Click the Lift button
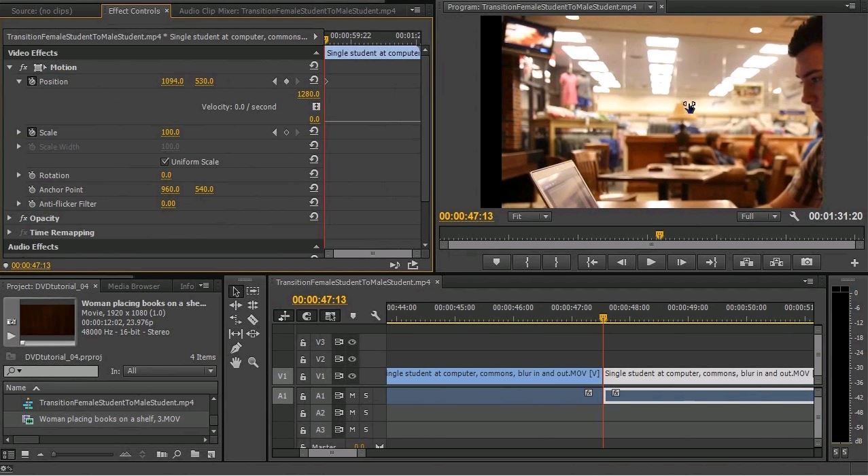 [746, 262]
